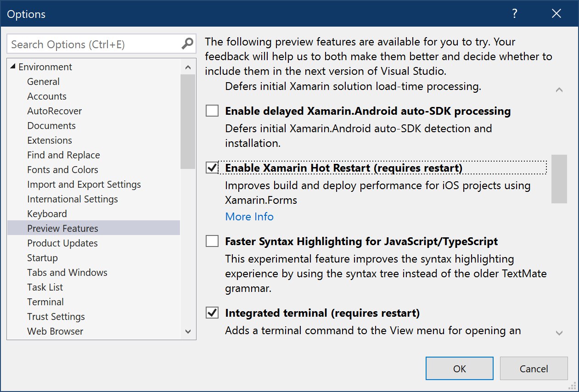The image size is (579, 392).
Task: Open Terminal options page
Action: pyautogui.click(x=45, y=302)
